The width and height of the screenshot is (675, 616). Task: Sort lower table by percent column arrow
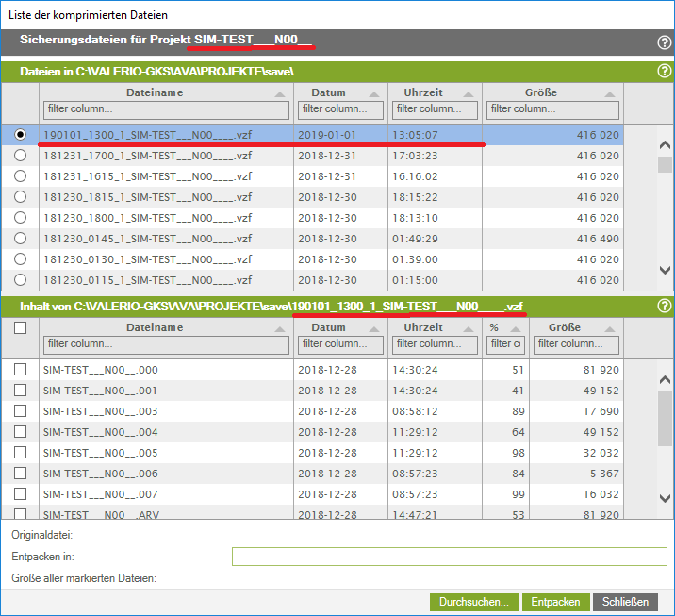coord(516,328)
